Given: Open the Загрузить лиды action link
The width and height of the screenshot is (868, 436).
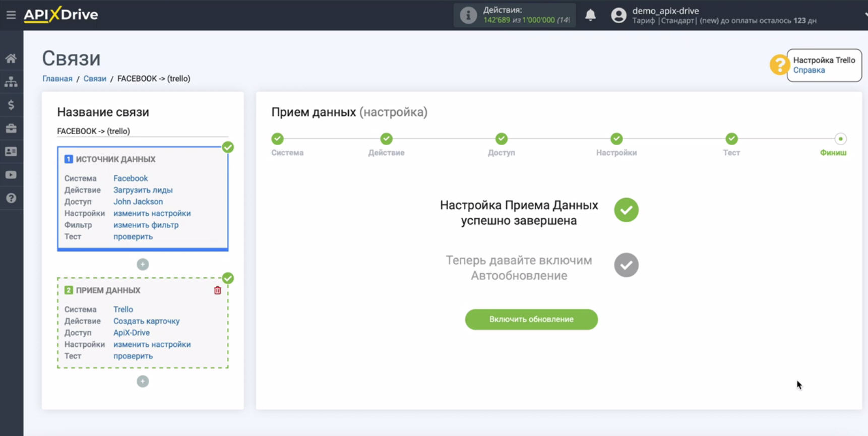Looking at the screenshot, I should (x=143, y=190).
